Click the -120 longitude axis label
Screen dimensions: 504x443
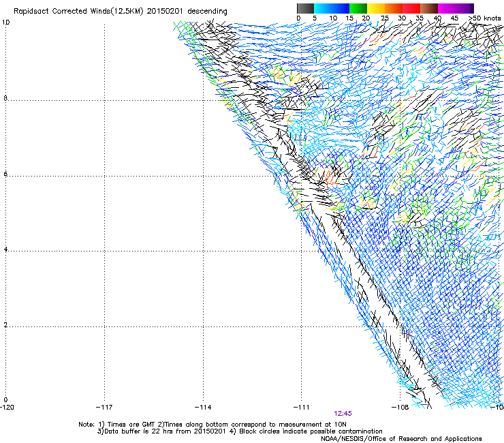(7, 408)
